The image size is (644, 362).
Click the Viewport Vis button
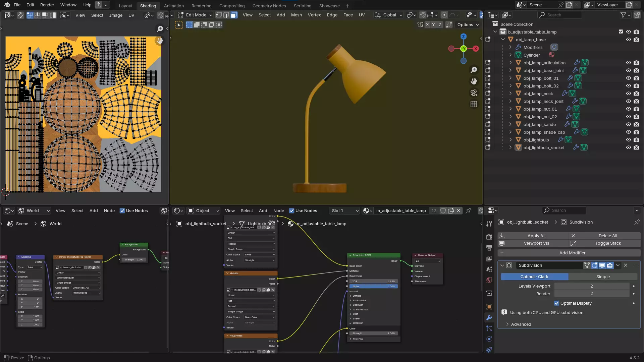[x=533, y=243]
